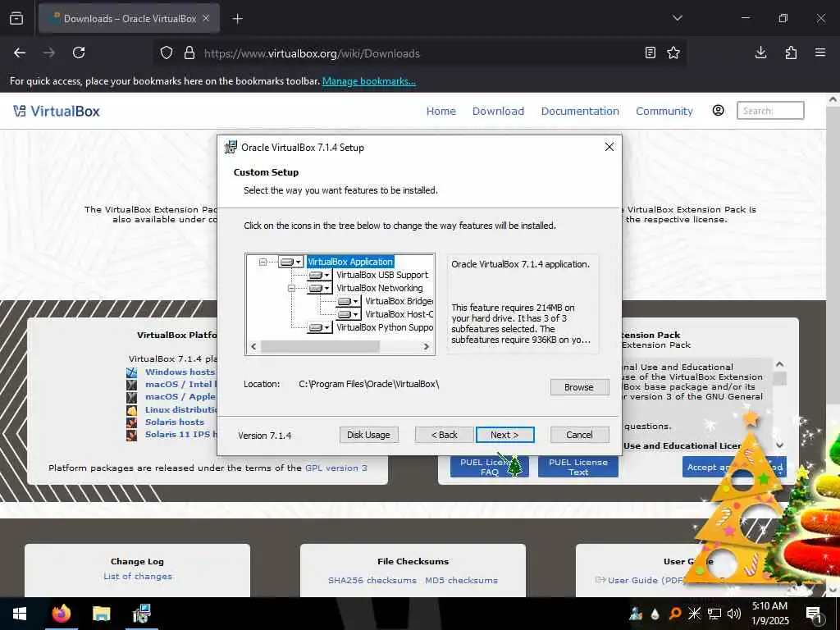The height and width of the screenshot is (630, 840).
Task: Open VirtualBox Python Support feature dropdown
Action: pyautogui.click(x=320, y=327)
